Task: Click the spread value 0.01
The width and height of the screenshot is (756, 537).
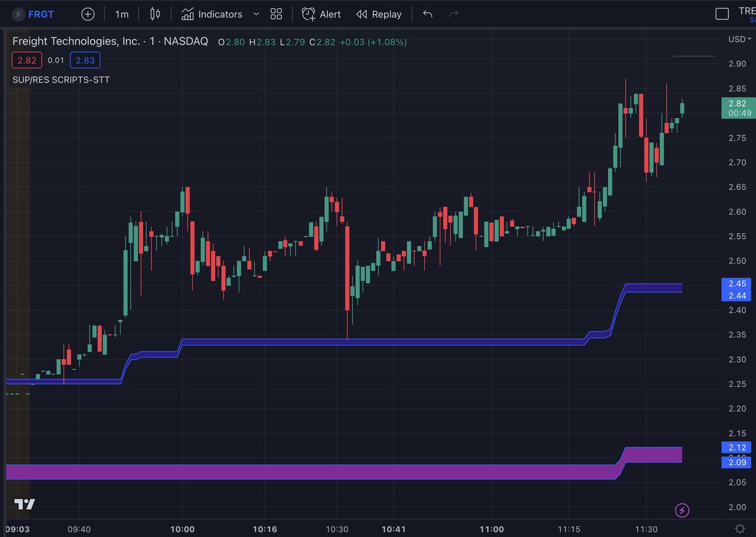Action: coord(56,61)
